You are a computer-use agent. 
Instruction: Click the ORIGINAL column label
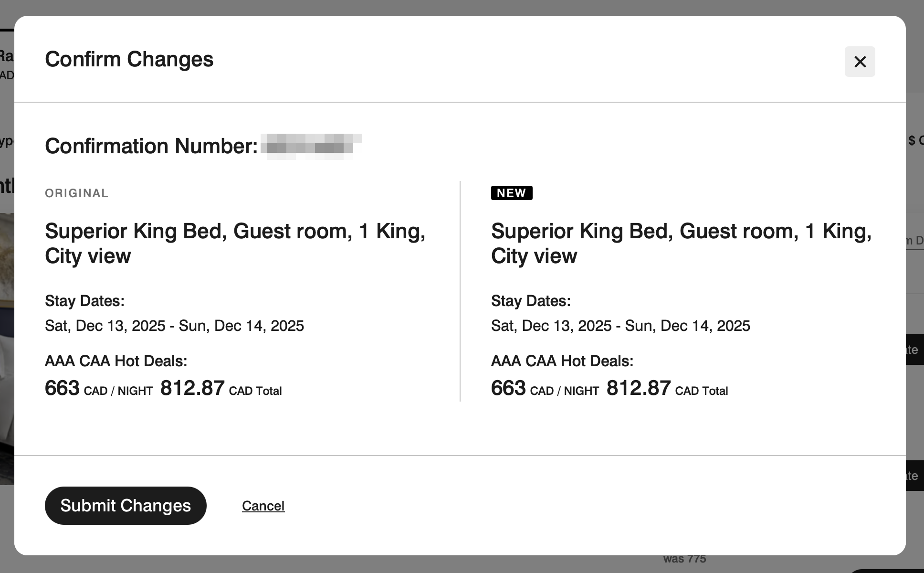point(76,193)
